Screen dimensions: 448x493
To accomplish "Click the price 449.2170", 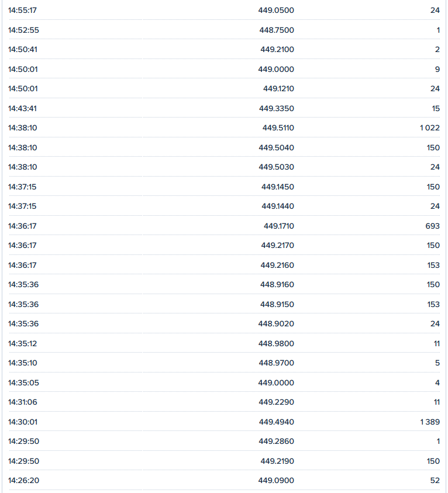I will 278,246.
